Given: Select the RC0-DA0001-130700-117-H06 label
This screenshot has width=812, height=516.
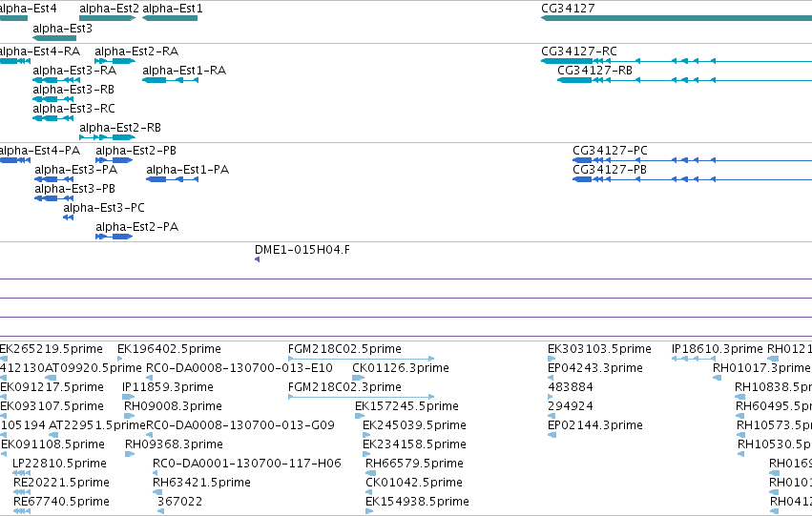Looking at the screenshot, I should coord(247,464).
